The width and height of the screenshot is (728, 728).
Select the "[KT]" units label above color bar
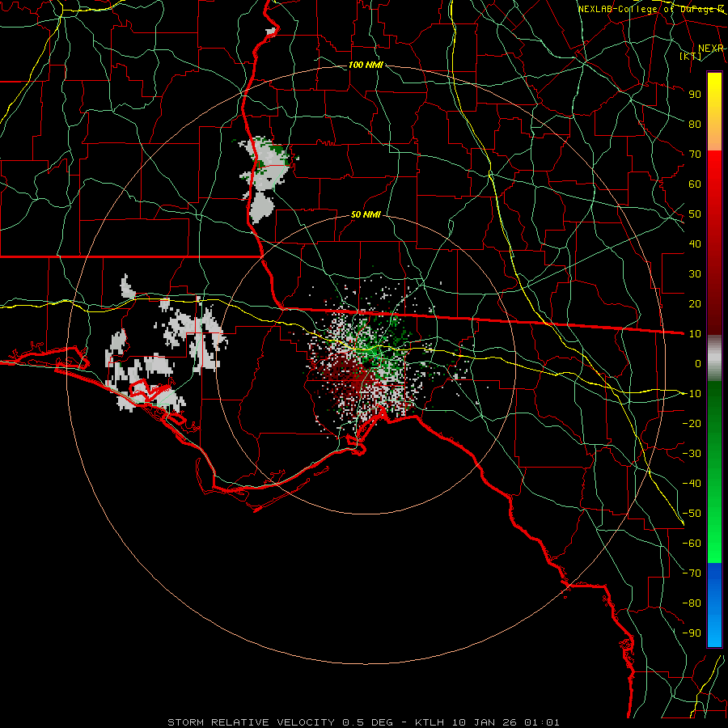click(691, 56)
